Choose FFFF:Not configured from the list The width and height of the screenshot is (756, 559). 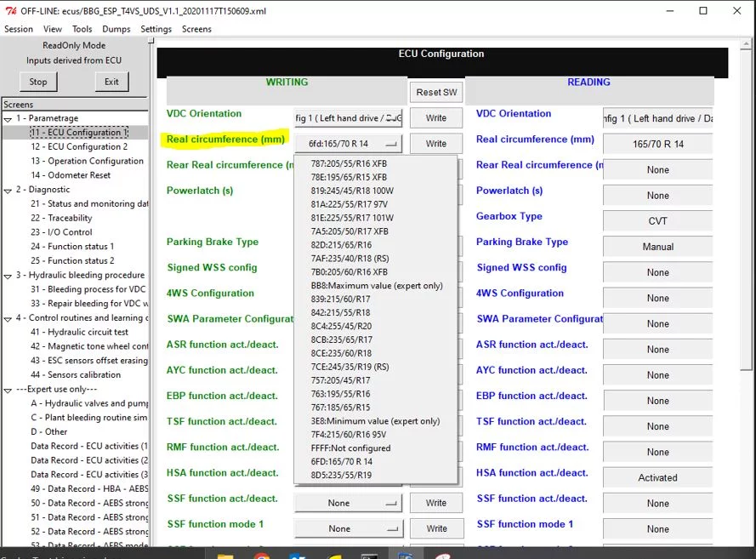(350, 448)
